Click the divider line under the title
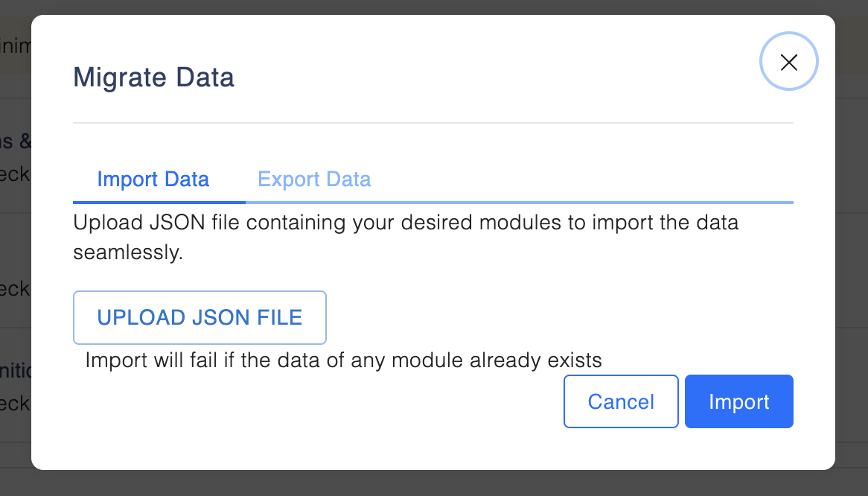This screenshot has width=868, height=496. pyautogui.click(x=433, y=123)
